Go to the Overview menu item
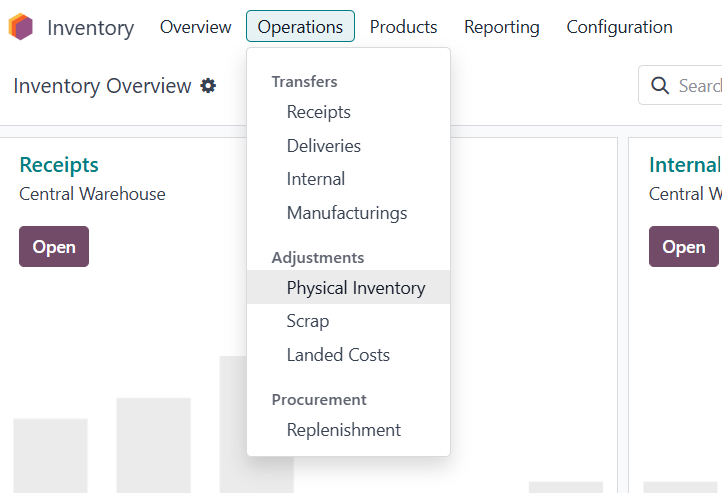722x493 pixels. point(195,27)
